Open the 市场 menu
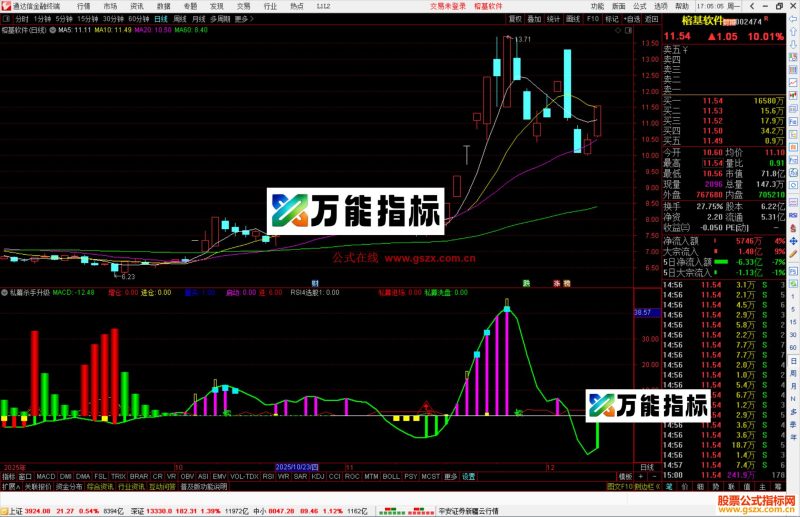 click(x=110, y=6)
